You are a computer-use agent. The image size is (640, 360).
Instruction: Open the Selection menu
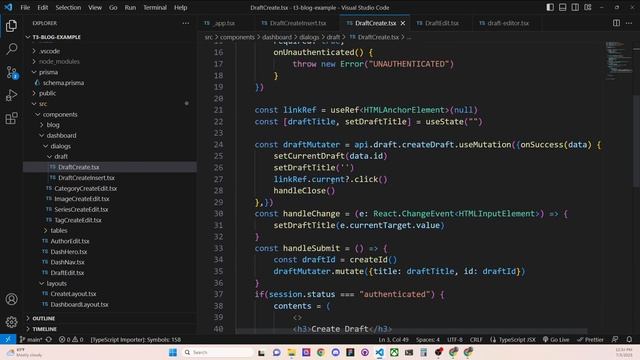pos(68,7)
